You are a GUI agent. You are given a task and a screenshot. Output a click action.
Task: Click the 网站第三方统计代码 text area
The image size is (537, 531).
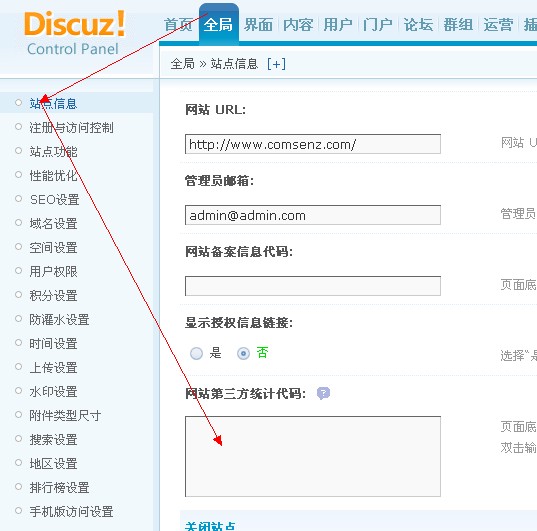click(x=313, y=456)
